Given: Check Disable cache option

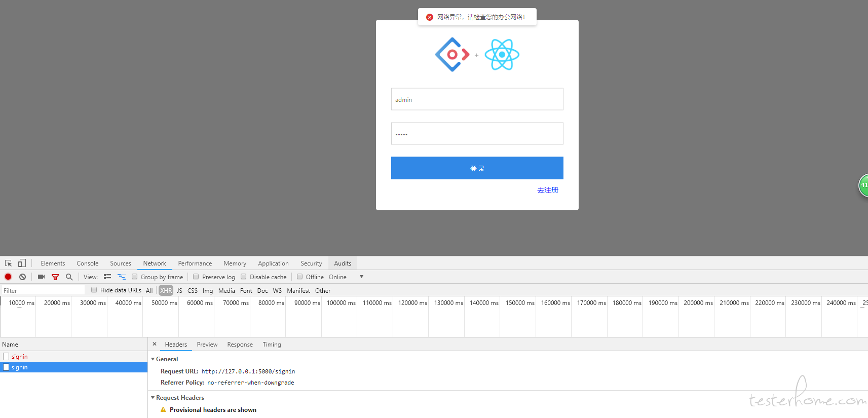Looking at the screenshot, I should pos(243,277).
